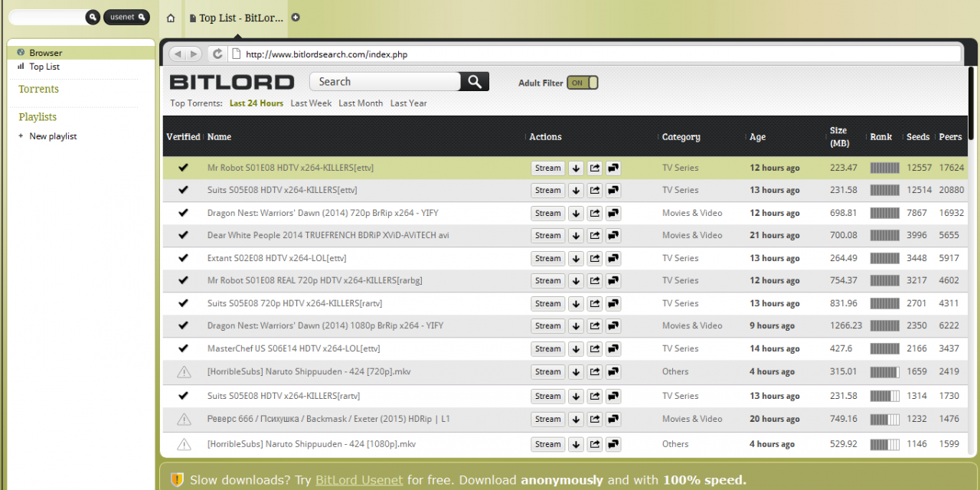Click the share icon for Dragon Nest 1080p BrRip

pyautogui.click(x=595, y=326)
